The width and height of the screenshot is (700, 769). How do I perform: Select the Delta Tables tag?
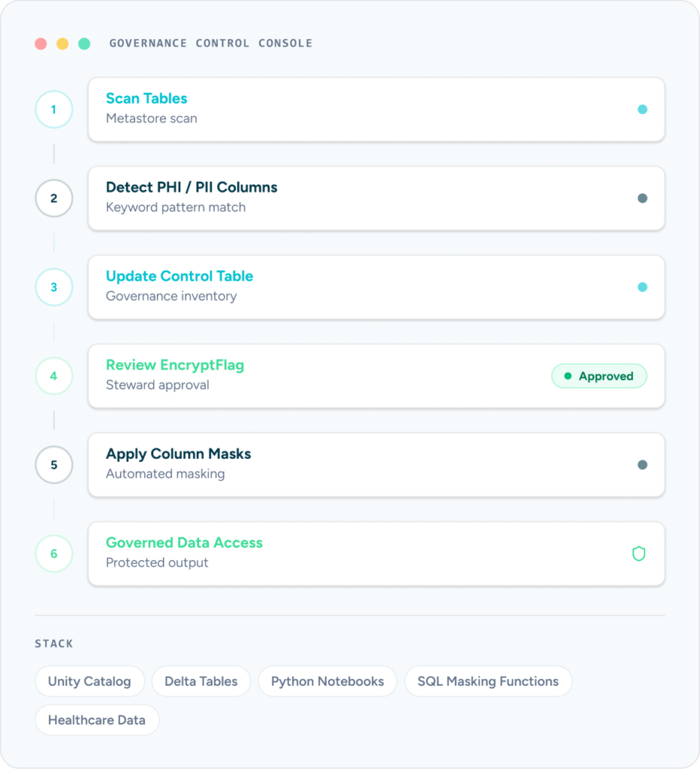pos(201,681)
